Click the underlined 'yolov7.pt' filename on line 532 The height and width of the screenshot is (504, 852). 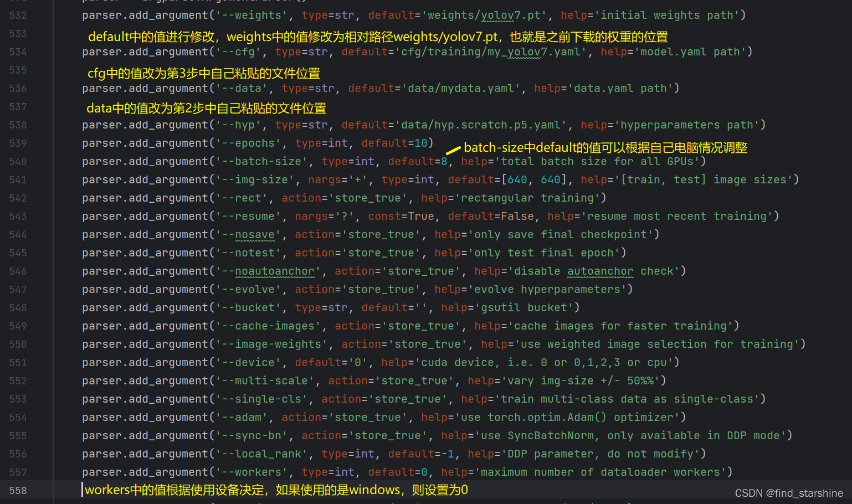(511, 15)
